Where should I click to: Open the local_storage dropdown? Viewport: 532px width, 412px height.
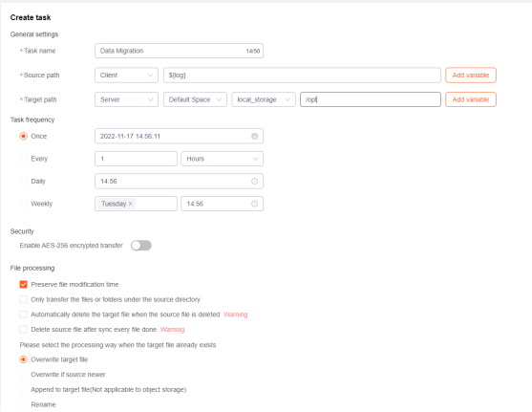coord(264,99)
